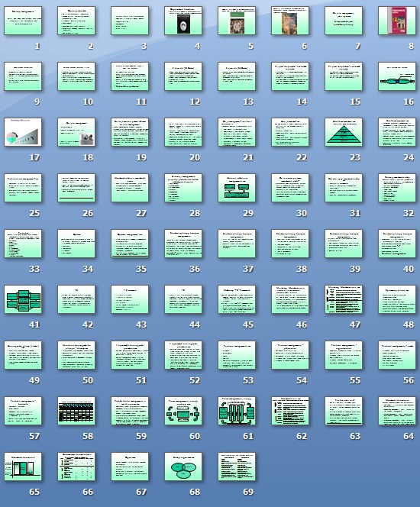Select slide 29 with the flowchart boxes
The height and width of the screenshot is (507, 420).
[x=237, y=188]
